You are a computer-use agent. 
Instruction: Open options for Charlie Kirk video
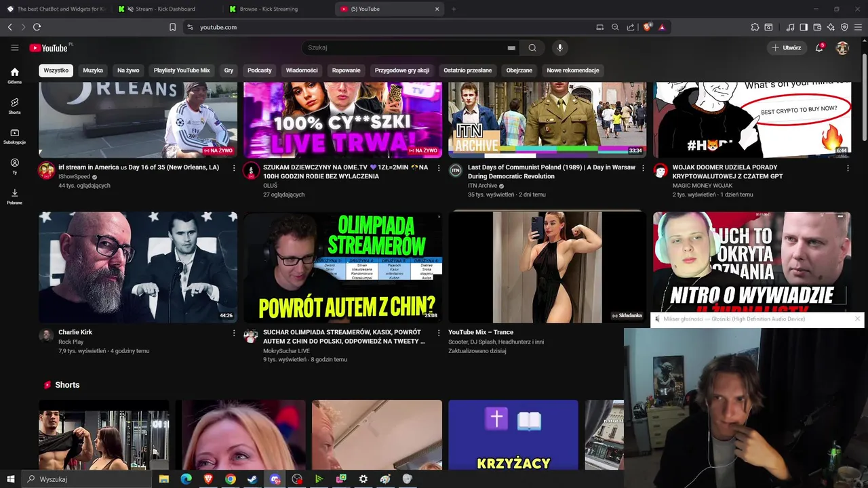pyautogui.click(x=234, y=333)
